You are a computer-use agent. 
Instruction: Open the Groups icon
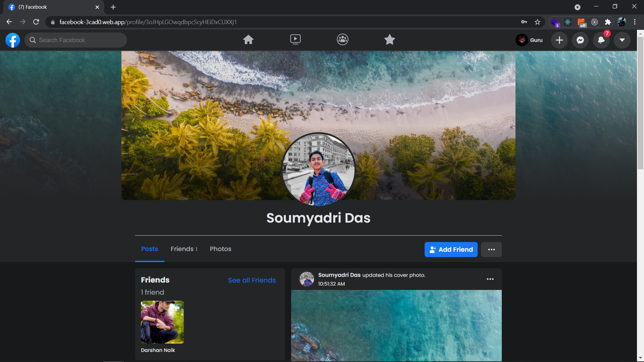(342, 40)
